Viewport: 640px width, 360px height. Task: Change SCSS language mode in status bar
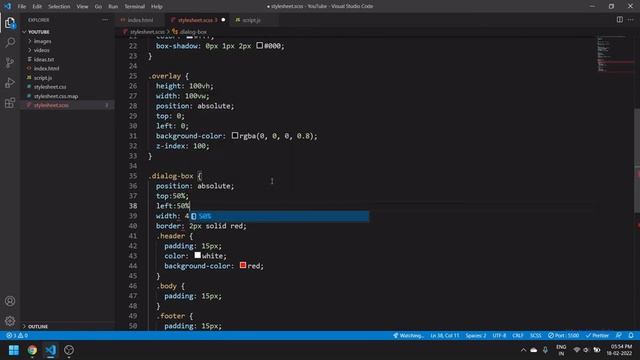[536, 336]
